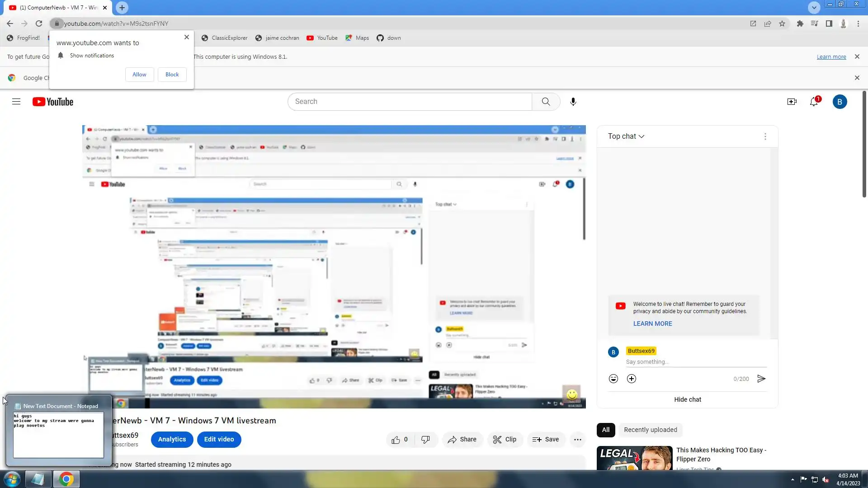
Task: Click the Create video camera icon
Action: tap(792, 102)
